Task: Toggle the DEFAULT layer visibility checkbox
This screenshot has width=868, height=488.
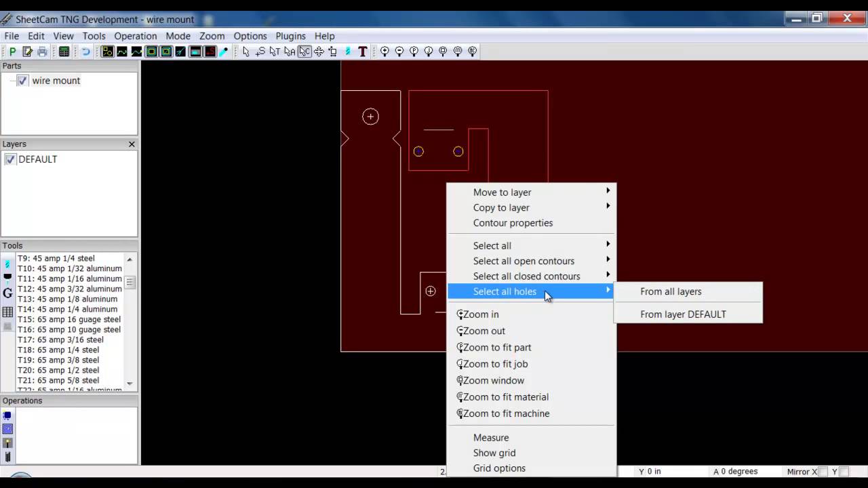Action: coord(10,159)
